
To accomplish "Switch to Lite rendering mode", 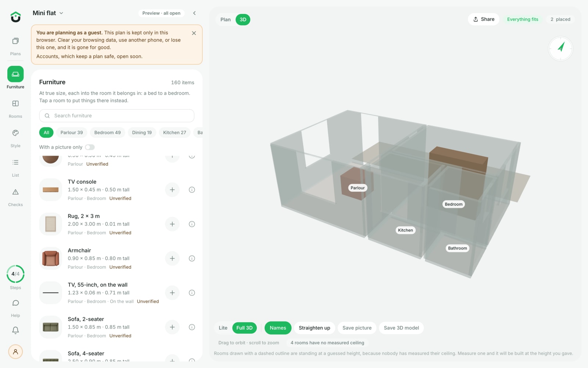I will pos(223,328).
